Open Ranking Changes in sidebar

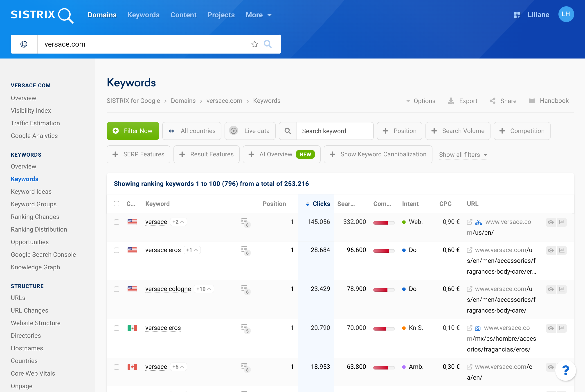click(35, 217)
